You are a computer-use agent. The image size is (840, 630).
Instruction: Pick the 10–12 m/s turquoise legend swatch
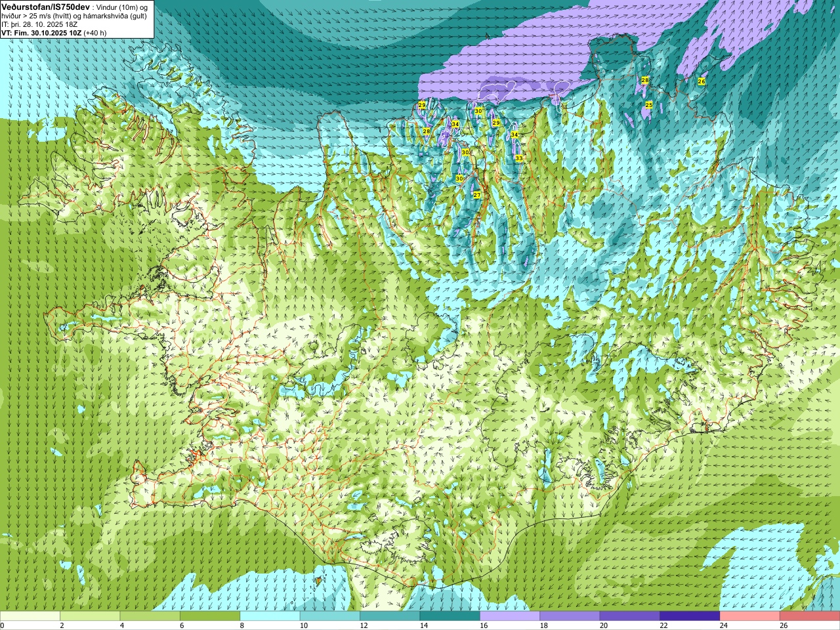pyautogui.click(x=329, y=616)
